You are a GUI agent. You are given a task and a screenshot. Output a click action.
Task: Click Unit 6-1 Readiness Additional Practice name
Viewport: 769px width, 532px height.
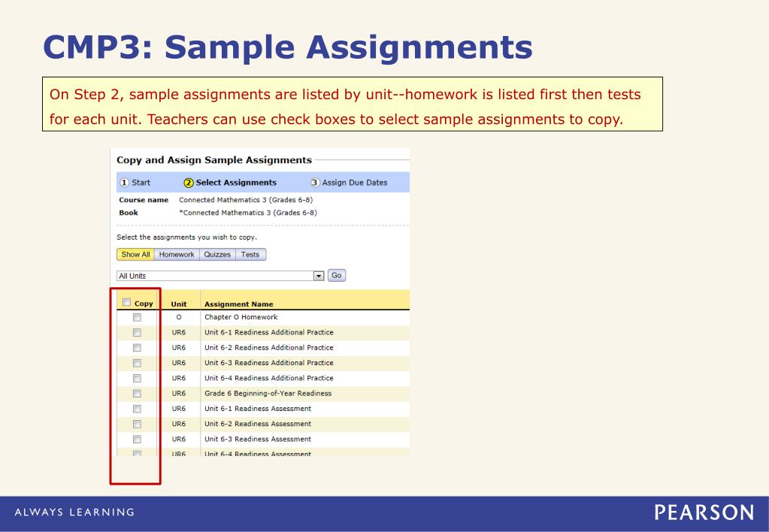pos(269,332)
